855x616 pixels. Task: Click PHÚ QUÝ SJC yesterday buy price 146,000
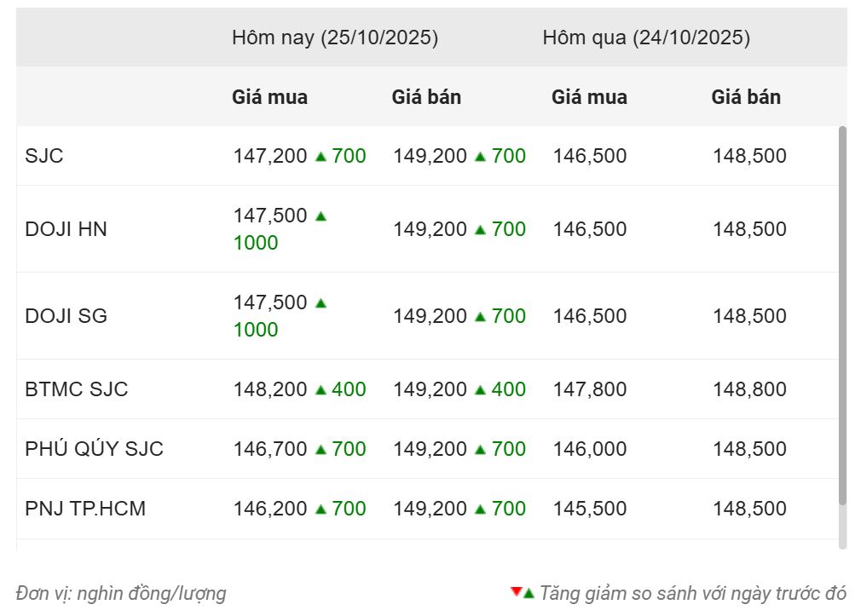click(x=589, y=449)
